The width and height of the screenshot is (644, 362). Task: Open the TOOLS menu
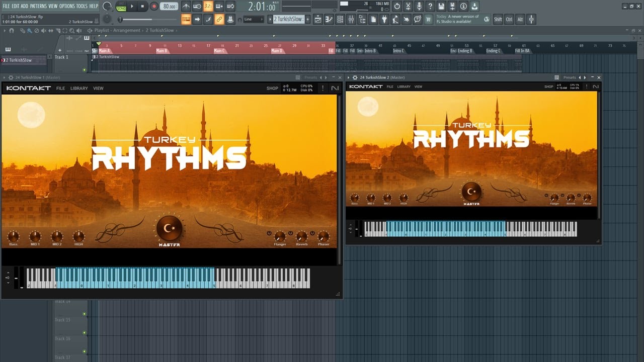(x=82, y=6)
